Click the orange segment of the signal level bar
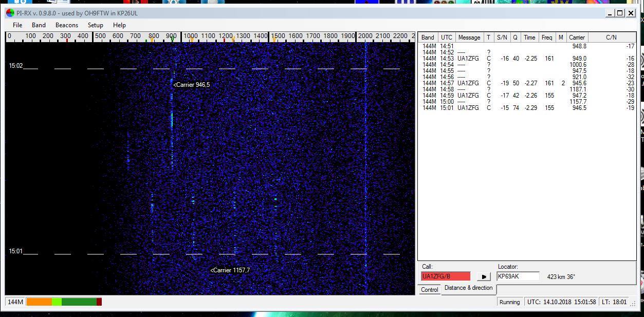The image size is (644, 317). [39, 302]
